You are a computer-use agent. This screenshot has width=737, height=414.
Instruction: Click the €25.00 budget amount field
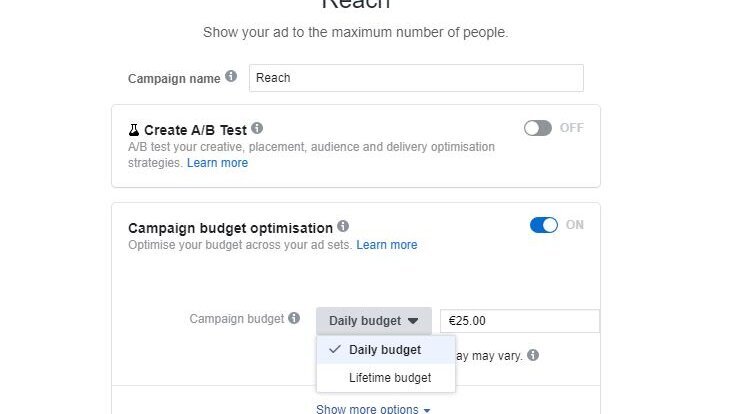[x=519, y=321]
